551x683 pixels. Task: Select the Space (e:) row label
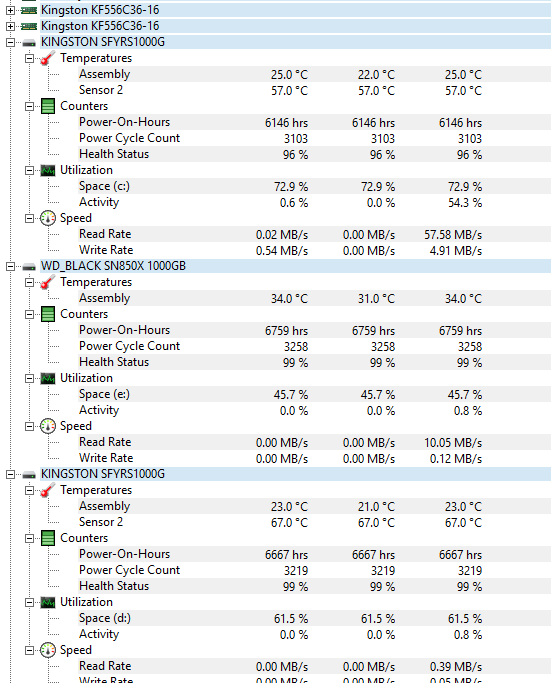click(104, 394)
